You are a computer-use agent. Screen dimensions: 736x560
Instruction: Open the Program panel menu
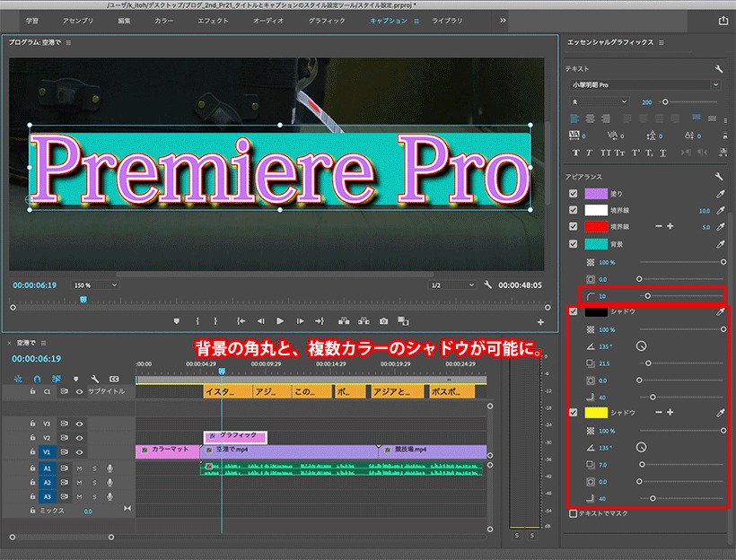click(68, 43)
